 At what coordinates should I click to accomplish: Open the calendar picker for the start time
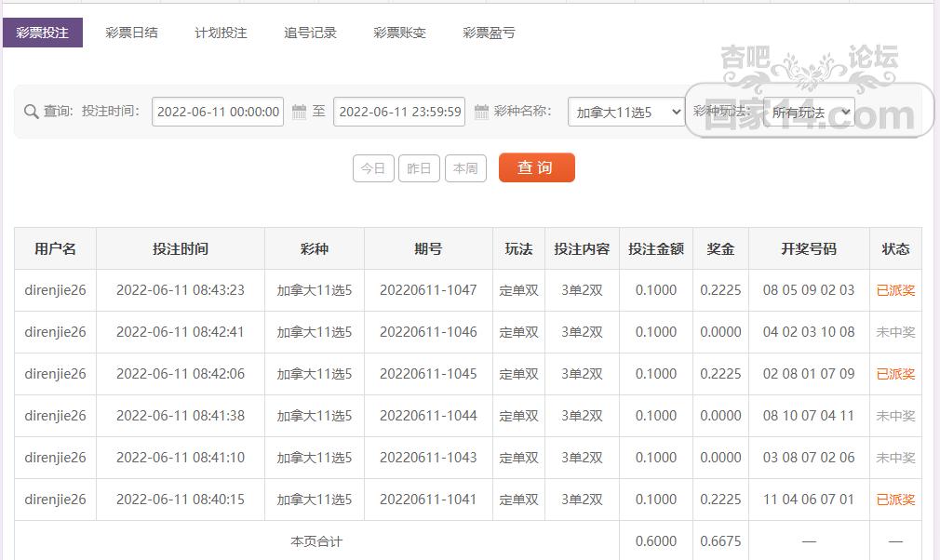click(x=299, y=112)
